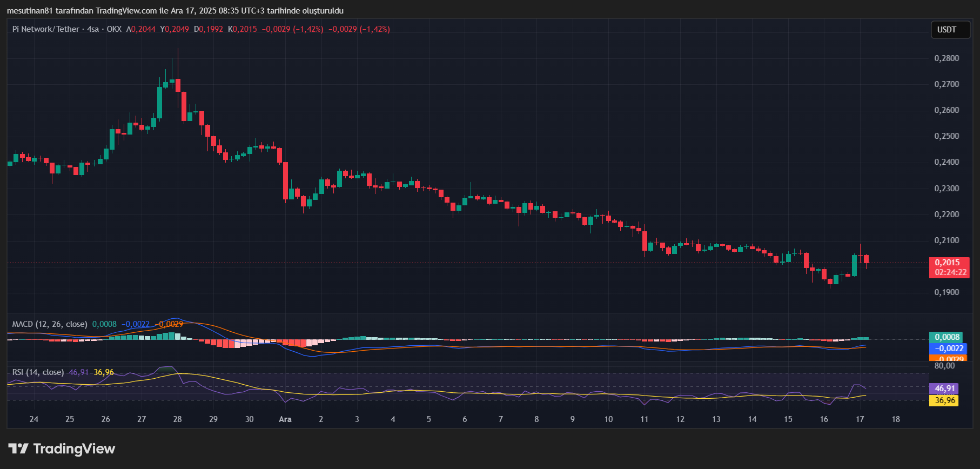
Task: Click the 0,2800 level on price axis
Action: tap(947, 58)
